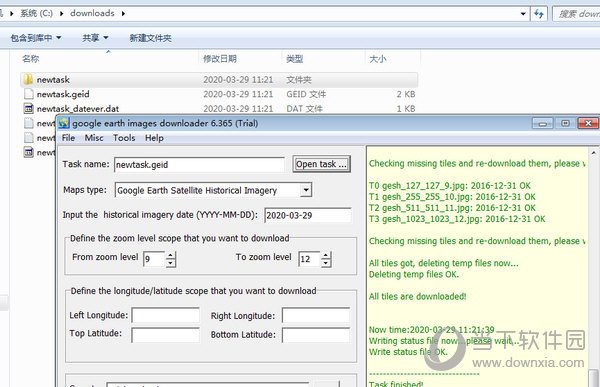Image resolution: width=600 pixels, height=387 pixels.
Task: Increase the To zoom level value
Action: pyautogui.click(x=326, y=255)
